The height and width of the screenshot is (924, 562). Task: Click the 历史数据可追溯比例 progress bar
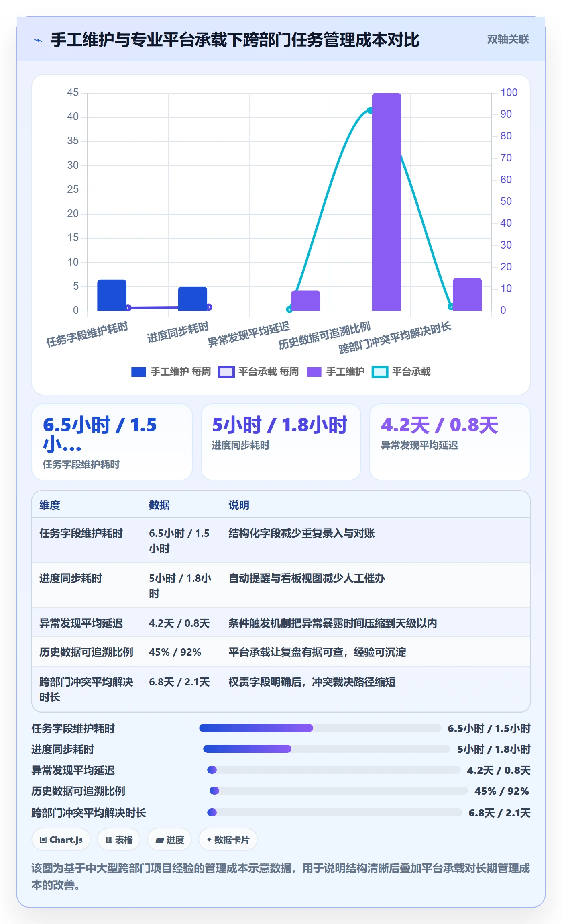coord(339,791)
